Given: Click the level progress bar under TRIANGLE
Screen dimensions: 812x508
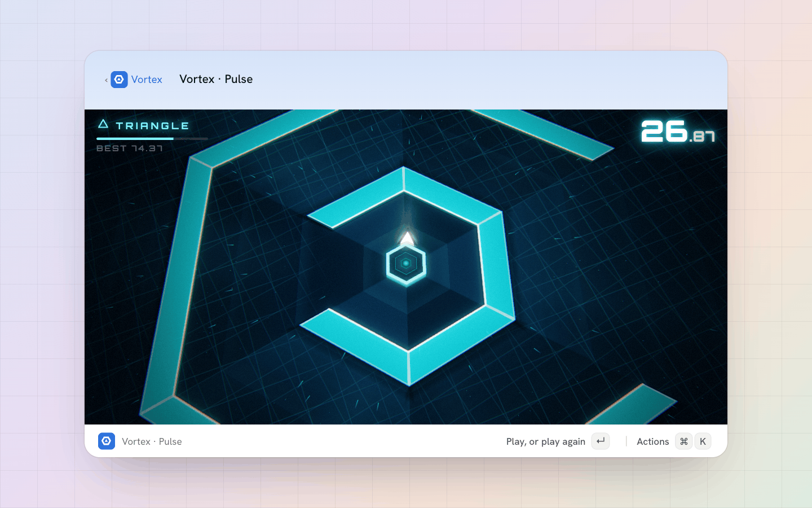Looking at the screenshot, I should point(152,138).
